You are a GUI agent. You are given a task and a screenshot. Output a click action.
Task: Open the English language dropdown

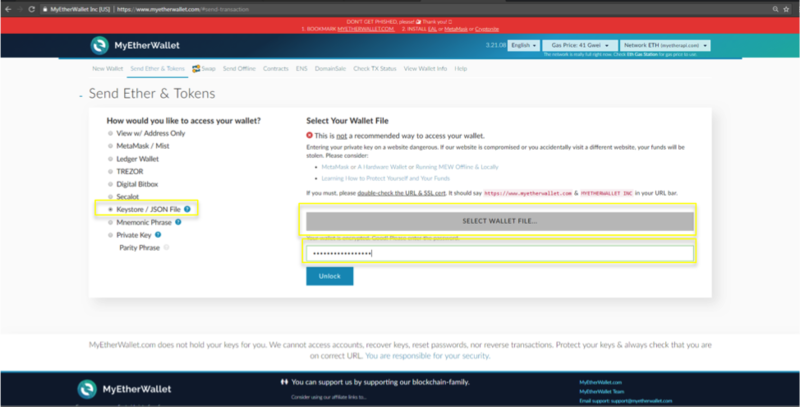(x=523, y=45)
